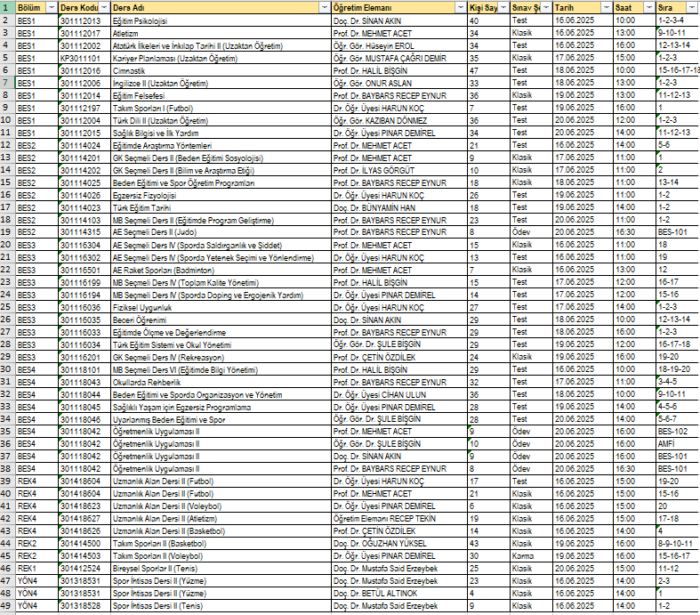Viewport: 700px width, 615px height.
Task: Select instructor cell "Öğr. Gör. Hüseyin EROL"
Action: pyautogui.click(x=399, y=45)
